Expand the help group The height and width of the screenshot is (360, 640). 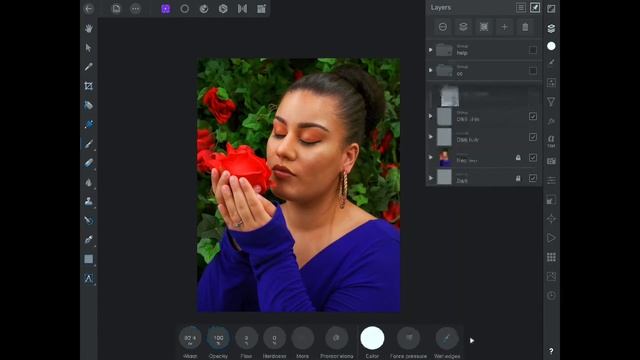click(x=430, y=50)
